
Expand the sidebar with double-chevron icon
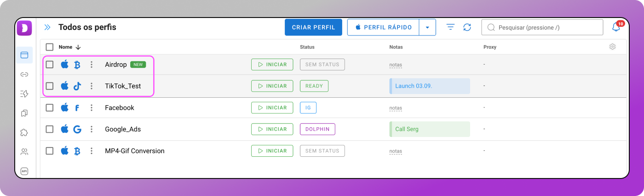point(47,27)
